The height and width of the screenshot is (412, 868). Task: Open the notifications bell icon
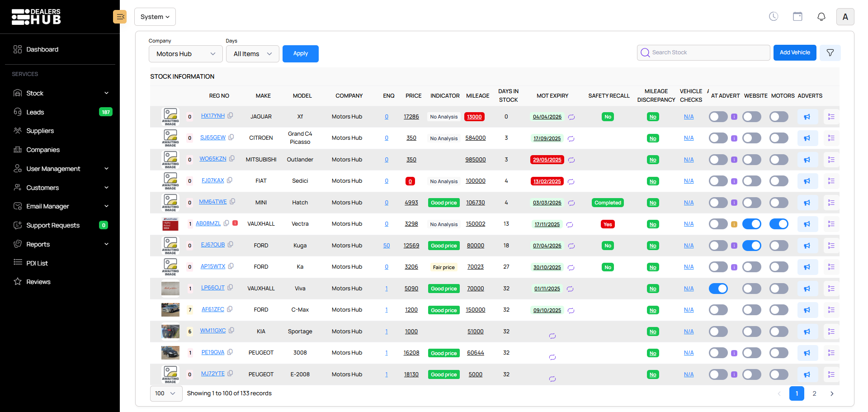821,17
